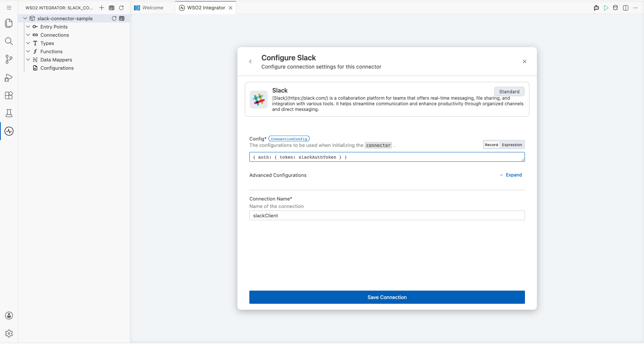644x344 pixels.
Task: Open the hamburger menu icon
Action: click(x=9, y=7)
